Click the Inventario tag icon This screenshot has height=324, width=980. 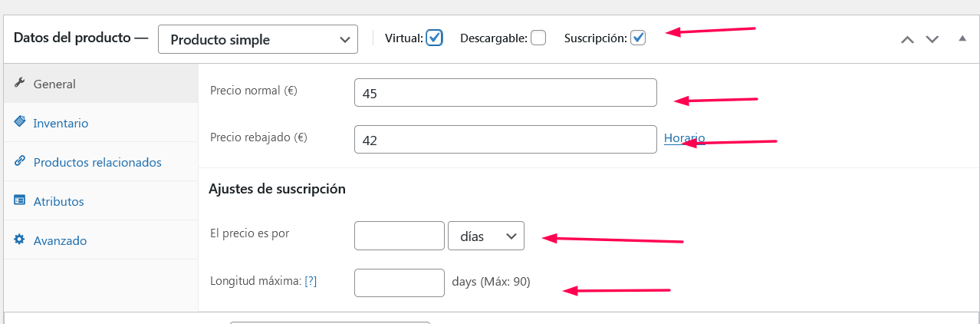(x=20, y=122)
